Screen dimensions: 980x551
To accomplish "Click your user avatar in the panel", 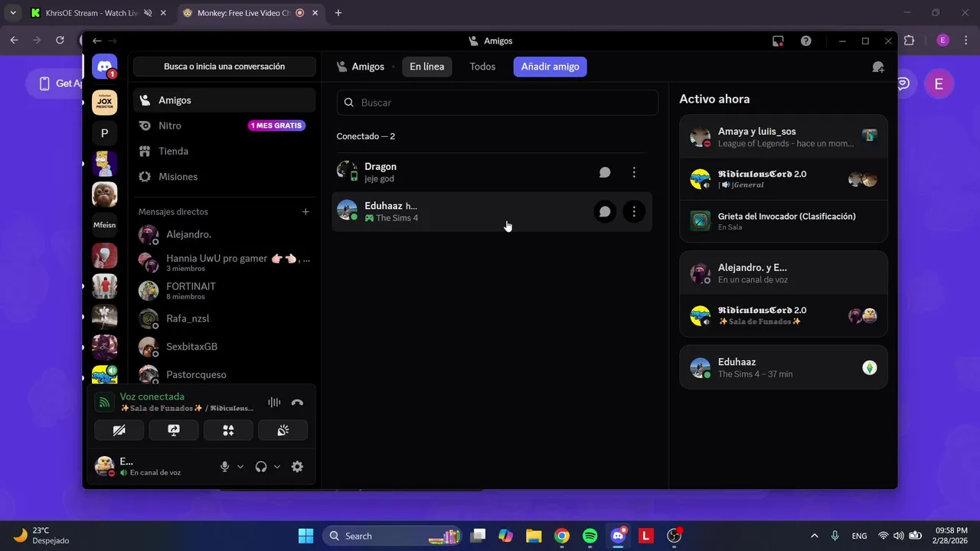I will pyautogui.click(x=104, y=466).
